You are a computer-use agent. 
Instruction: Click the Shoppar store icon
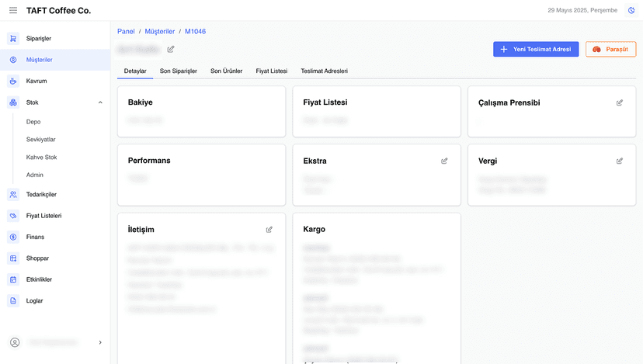(x=13, y=258)
